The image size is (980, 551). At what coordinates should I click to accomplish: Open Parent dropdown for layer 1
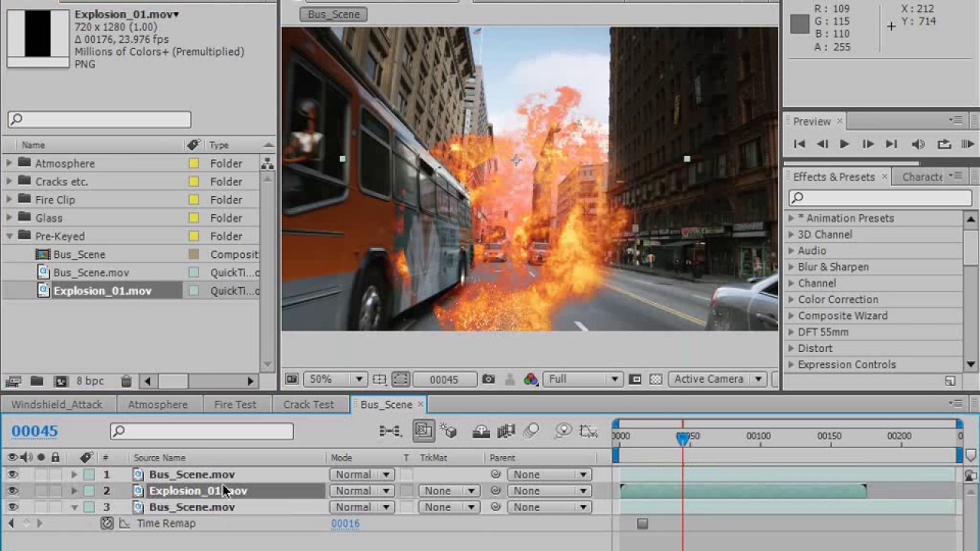point(548,474)
